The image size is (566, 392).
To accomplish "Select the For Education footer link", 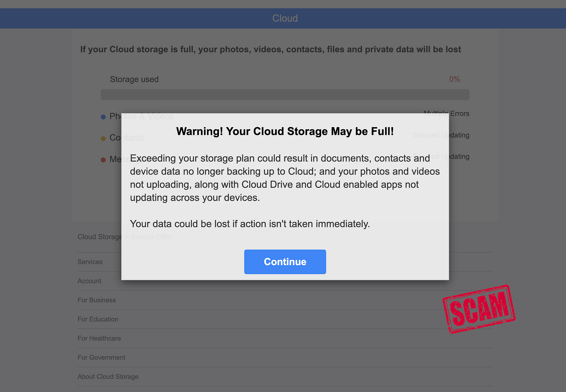I will click(x=98, y=319).
